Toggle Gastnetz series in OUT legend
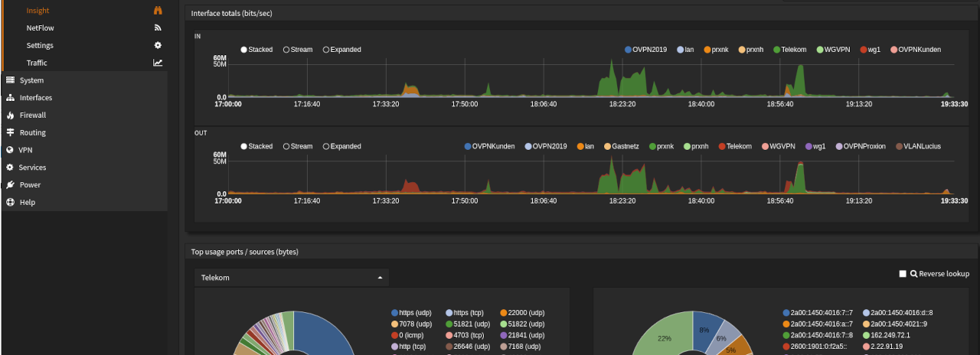The image size is (980, 355). click(621, 146)
